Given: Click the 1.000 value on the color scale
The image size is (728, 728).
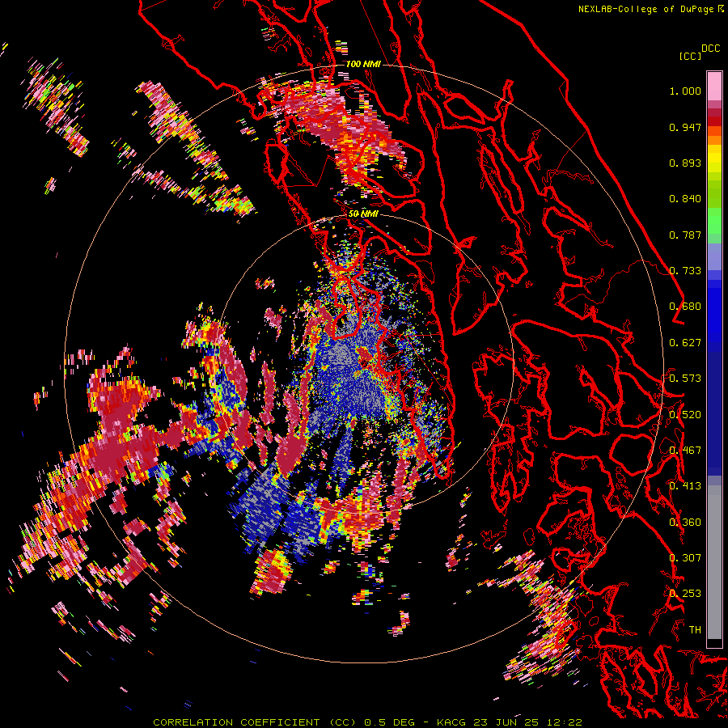Looking at the screenshot, I should coord(685,91).
